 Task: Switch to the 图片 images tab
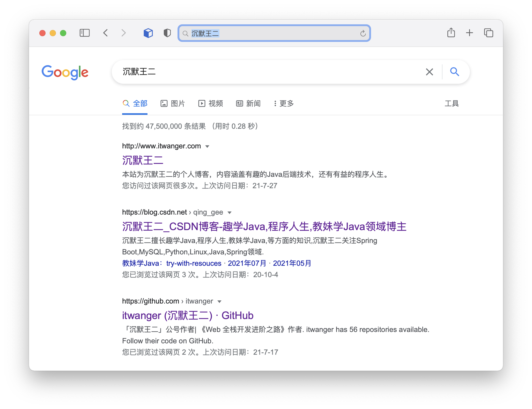(173, 104)
